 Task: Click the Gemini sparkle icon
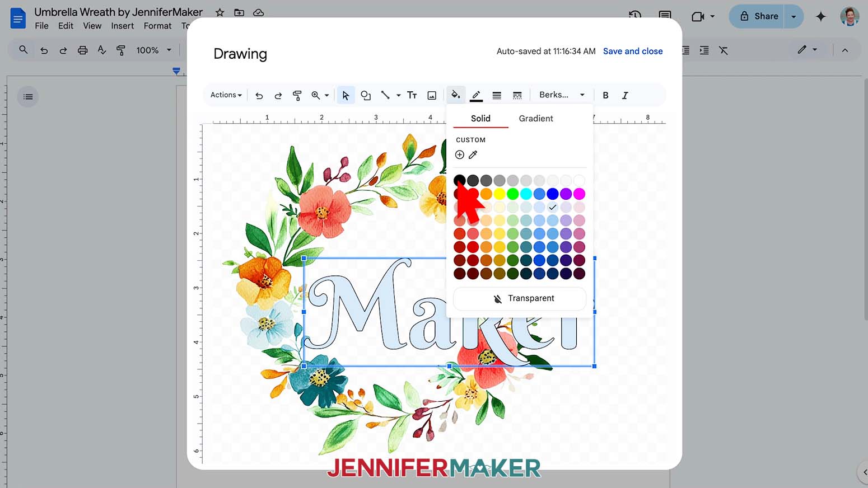(821, 16)
